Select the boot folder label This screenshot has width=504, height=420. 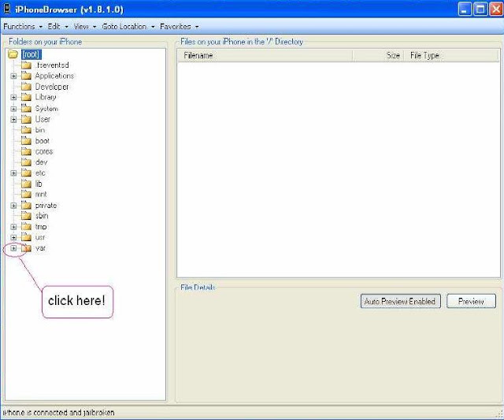(x=42, y=141)
